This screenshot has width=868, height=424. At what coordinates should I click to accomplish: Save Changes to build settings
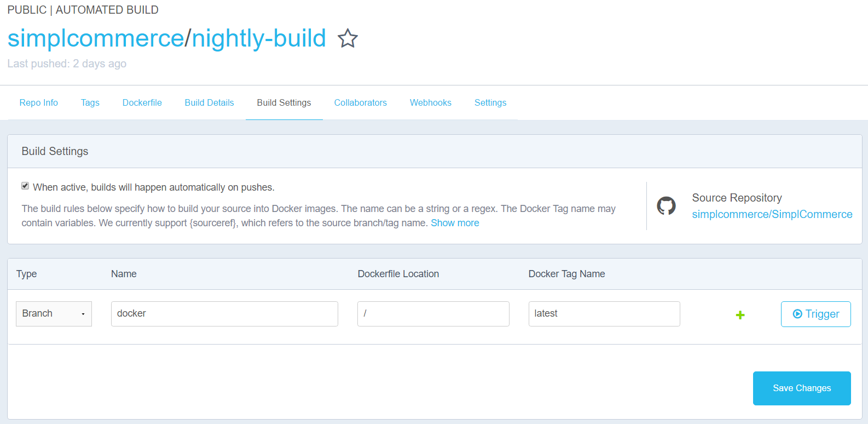click(x=802, y=388)
